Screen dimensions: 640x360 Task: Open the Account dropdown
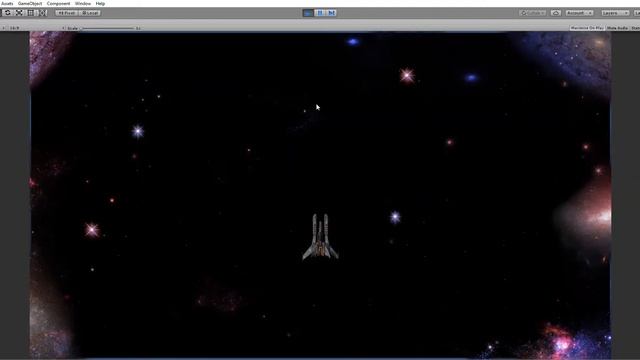coord(579,13)
